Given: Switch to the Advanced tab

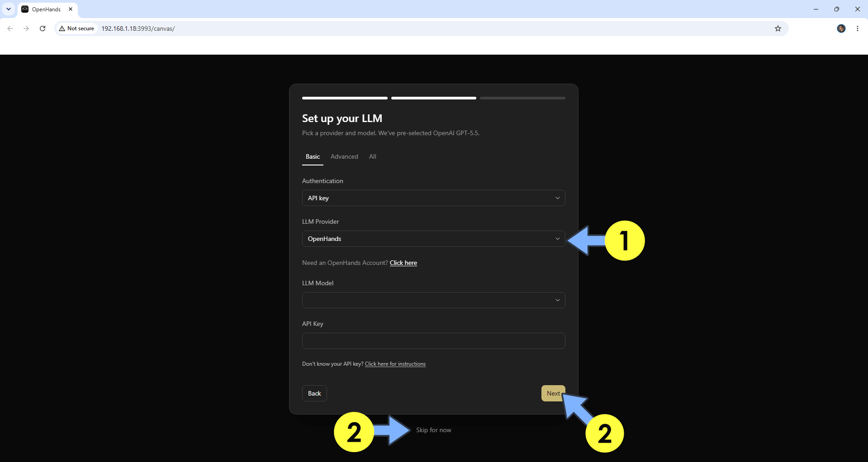Looking at the screenshot, I should [x=344, y=156].
